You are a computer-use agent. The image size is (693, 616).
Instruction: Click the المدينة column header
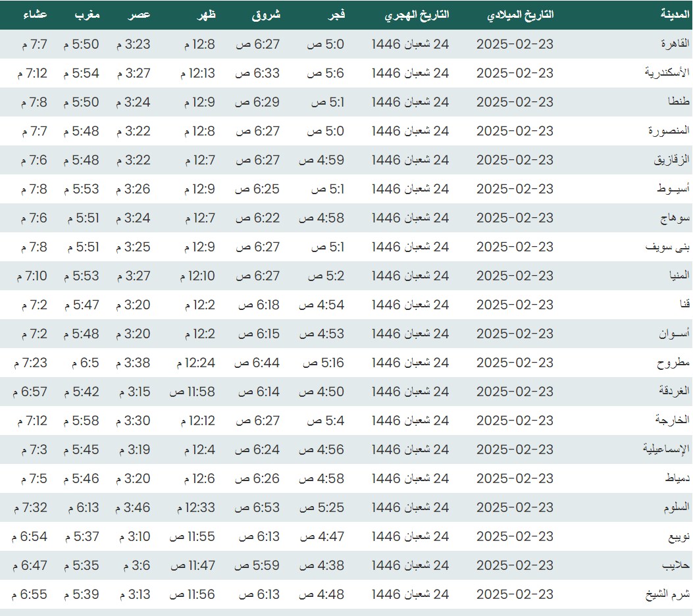(675, 14)
